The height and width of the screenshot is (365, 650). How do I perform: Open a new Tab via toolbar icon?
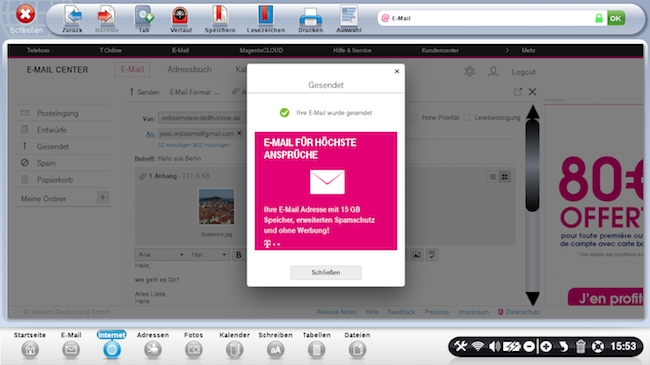(x=144, y=15)
